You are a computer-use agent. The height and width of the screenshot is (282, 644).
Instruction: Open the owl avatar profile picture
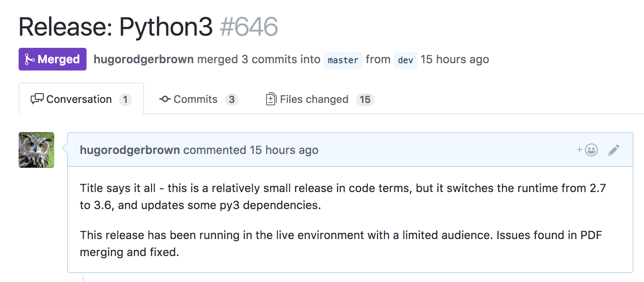[x=36, y=150]
